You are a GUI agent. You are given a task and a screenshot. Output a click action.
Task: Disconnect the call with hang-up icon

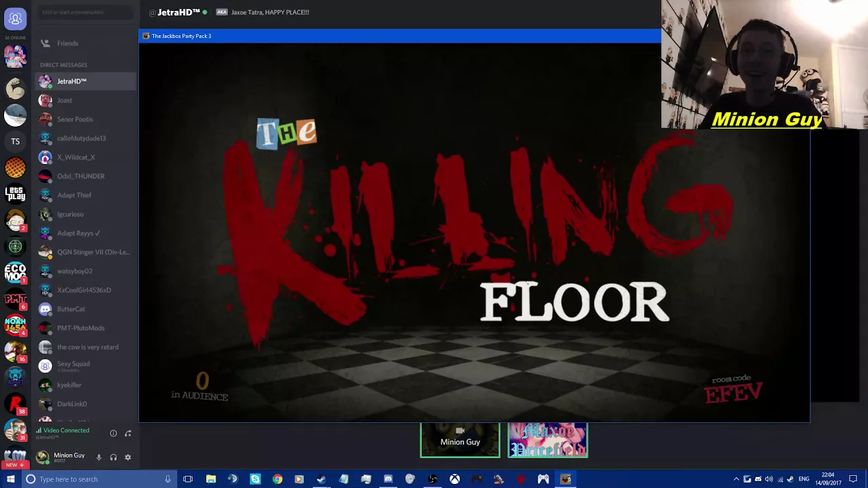tap(127, 433)
